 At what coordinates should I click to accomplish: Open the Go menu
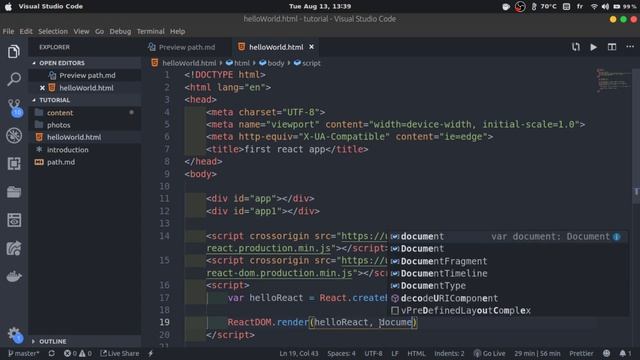pos(99,31)
